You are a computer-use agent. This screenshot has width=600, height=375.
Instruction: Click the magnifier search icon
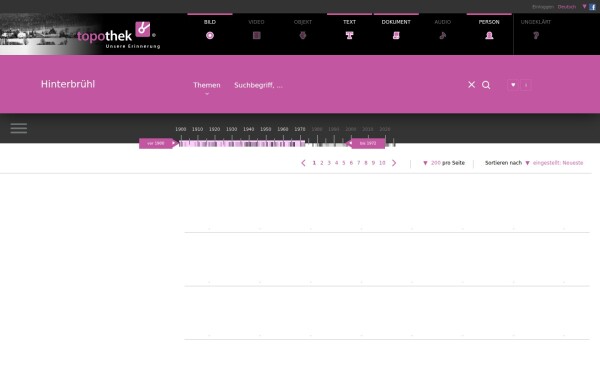click(x=486, y=85)
